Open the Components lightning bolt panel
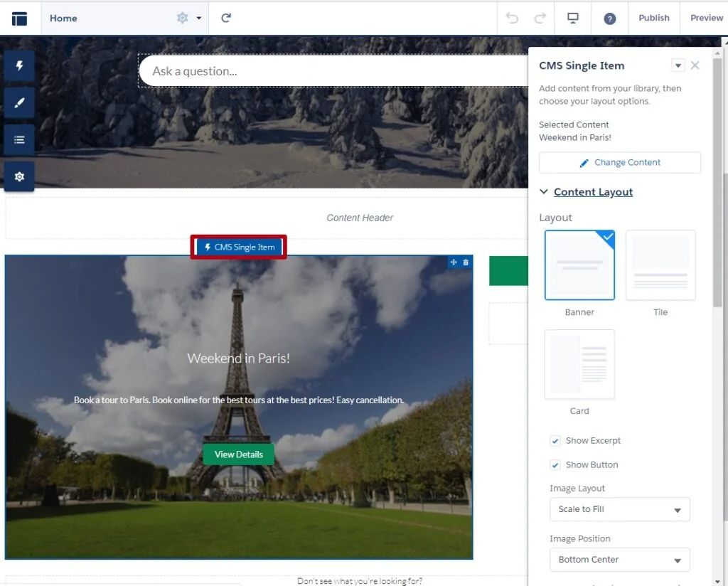This screenshot has height=586, width=728. coord(19,65)
